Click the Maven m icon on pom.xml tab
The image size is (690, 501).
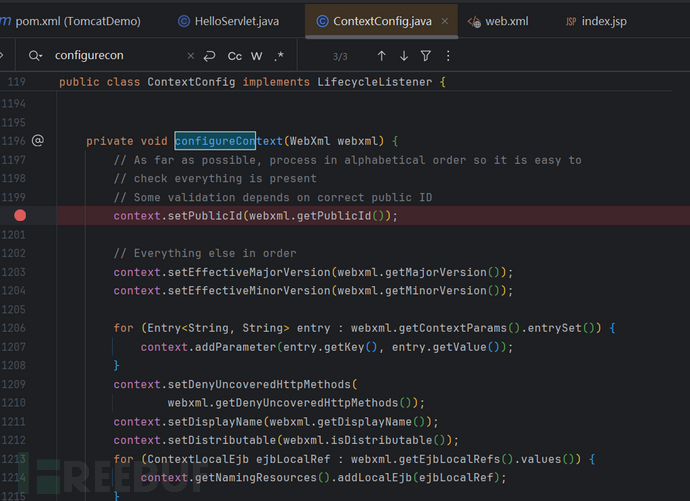(6, 21)
